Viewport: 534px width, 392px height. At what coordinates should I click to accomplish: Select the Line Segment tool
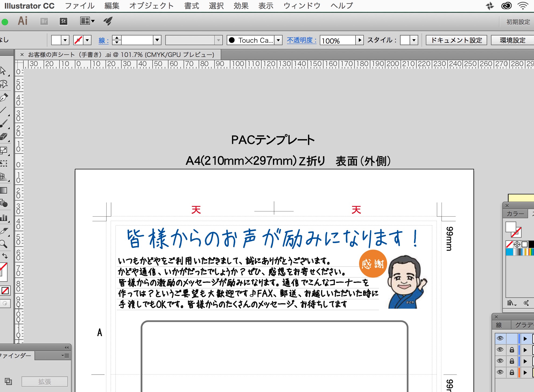point(3,111)
